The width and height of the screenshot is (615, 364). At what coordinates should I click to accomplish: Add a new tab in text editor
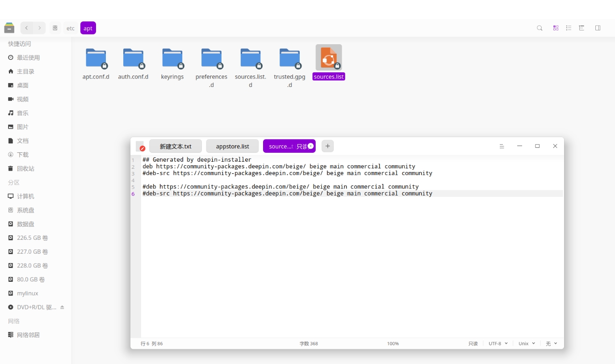pyautogui.click(x=327, y=146)
